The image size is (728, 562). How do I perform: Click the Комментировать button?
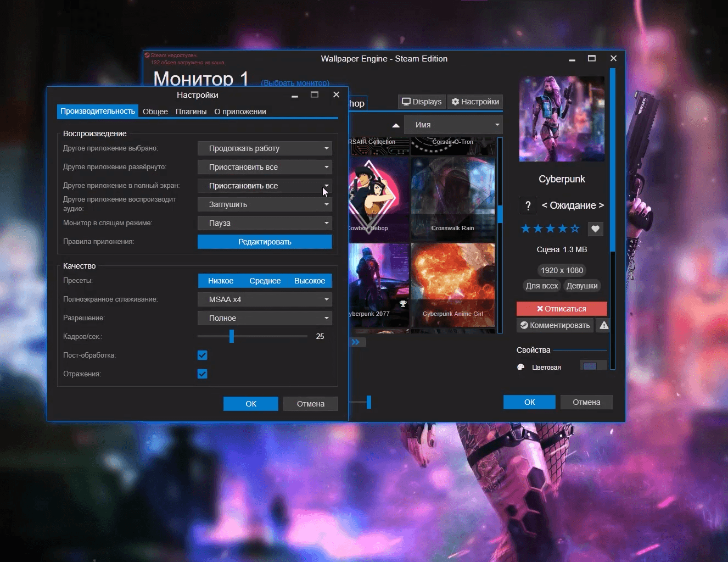coord(555,325)
